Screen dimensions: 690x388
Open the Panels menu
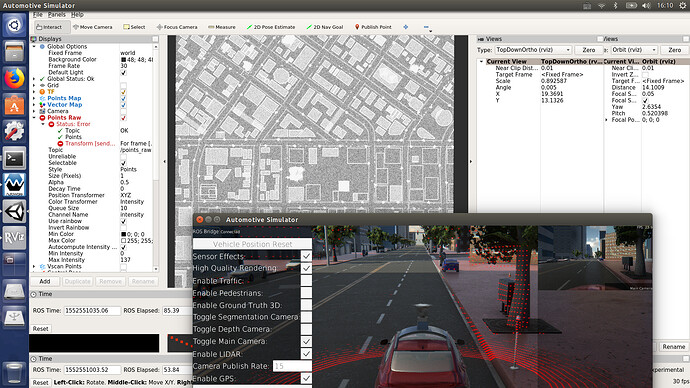(x=57, y=15)
